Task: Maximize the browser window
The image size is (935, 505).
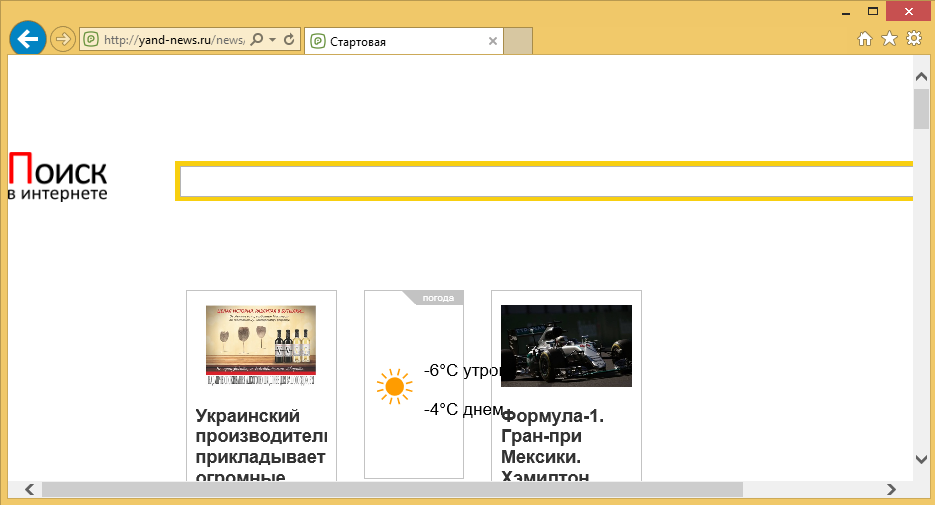Action: click(873, 11)
